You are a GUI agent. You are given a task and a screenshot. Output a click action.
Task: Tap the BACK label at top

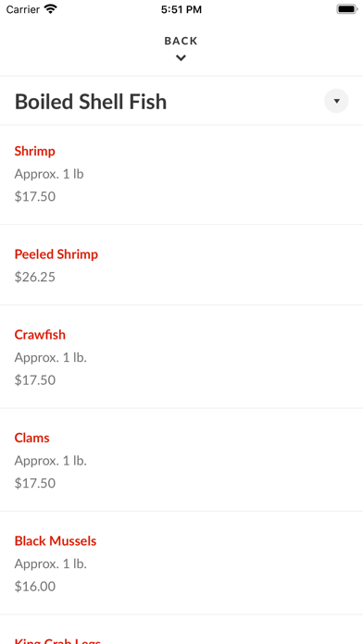pyautogui.click(x=181, y=41)
